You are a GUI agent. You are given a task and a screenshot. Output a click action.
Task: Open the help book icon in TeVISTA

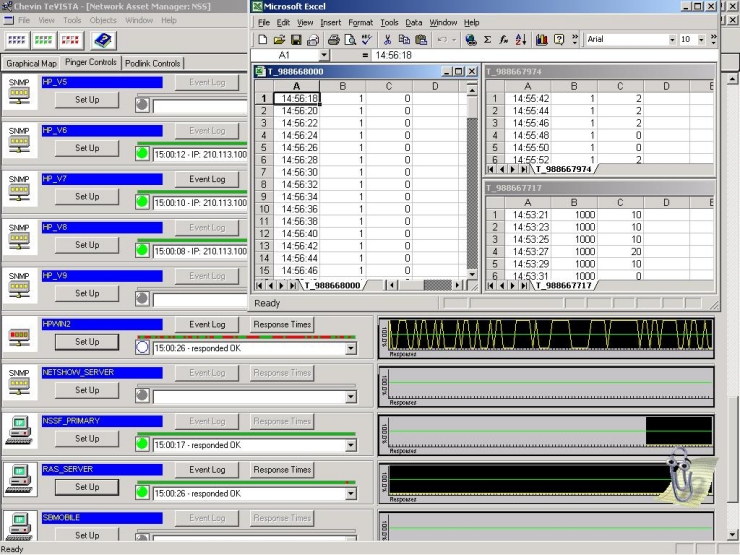tap(103, 40)
